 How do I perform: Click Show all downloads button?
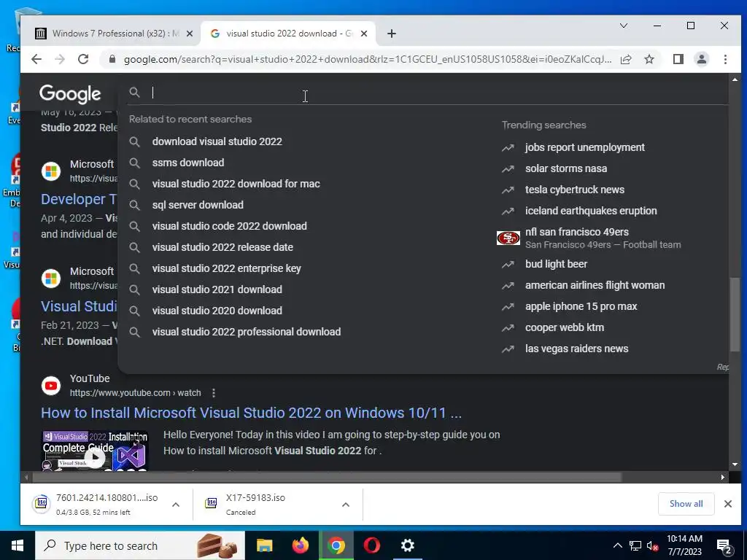coord(686,504)
